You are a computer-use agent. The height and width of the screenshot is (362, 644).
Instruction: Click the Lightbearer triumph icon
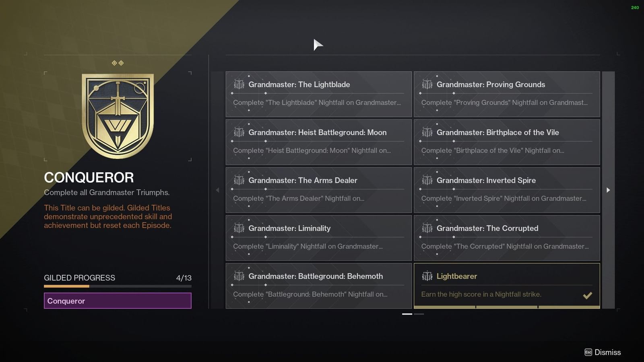point(427,276)
